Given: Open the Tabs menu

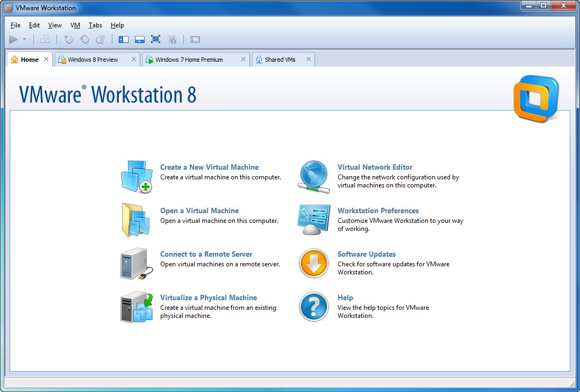Looking at the screenshot, I should tap(95, 25).
